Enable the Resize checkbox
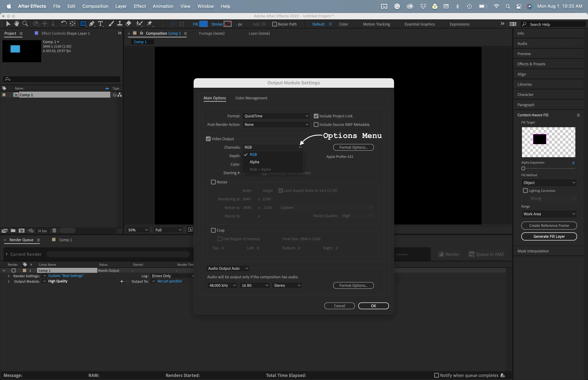Image resolution: width=588 pixels, height=380 pixels. coord(213,182)
